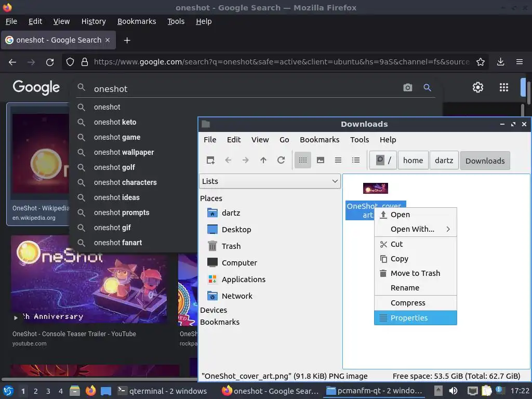The image size is (532, 399).
Task: Open the volume control in system tray
Action: [453, 391]
